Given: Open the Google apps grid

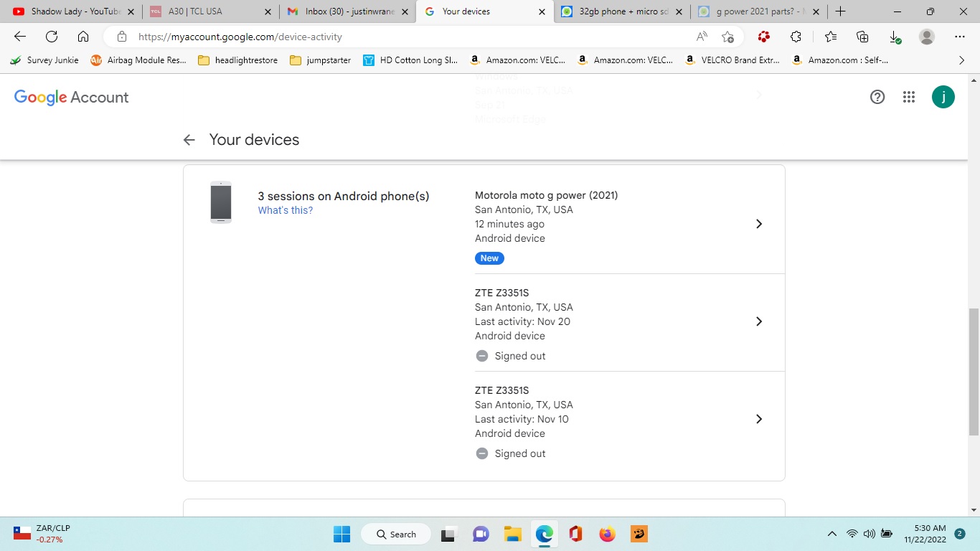Looking at the screenshot, I should tap(909, 97).
